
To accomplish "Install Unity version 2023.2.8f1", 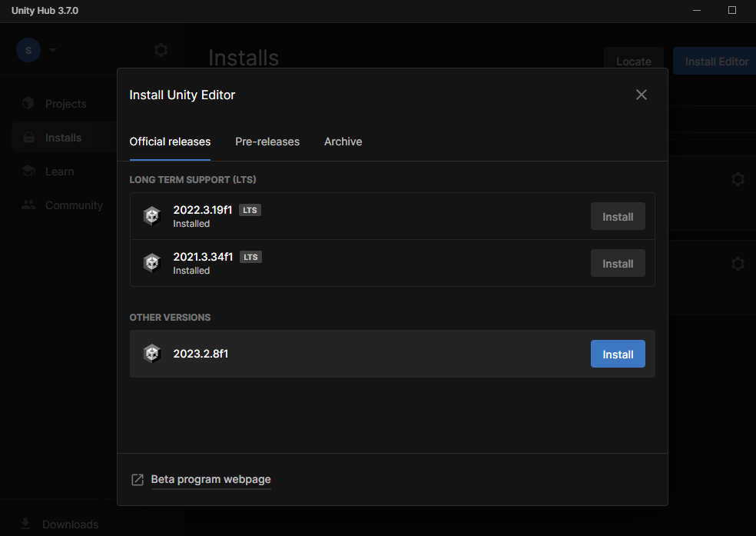I will 618,354.
